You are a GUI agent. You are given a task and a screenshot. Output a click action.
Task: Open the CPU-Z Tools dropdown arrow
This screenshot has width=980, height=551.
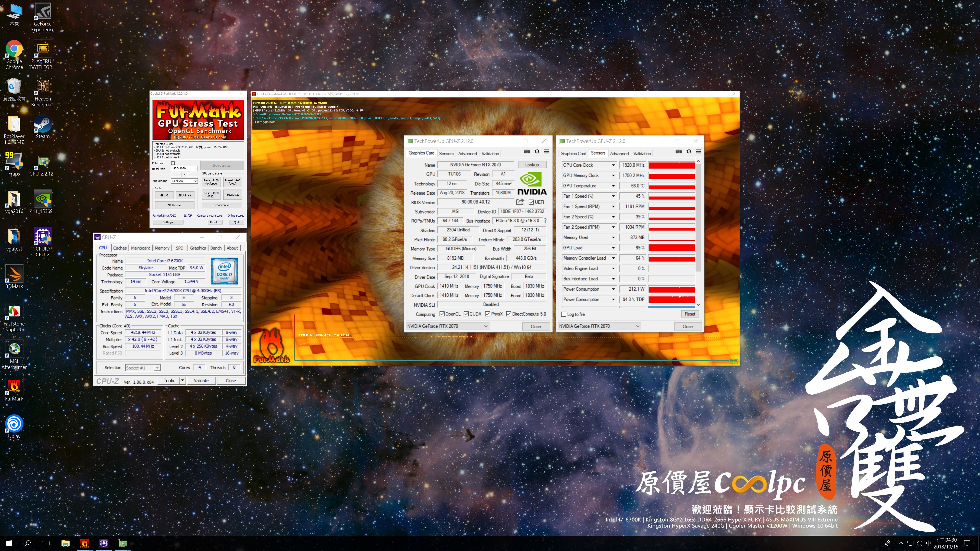tap(183, 380)
